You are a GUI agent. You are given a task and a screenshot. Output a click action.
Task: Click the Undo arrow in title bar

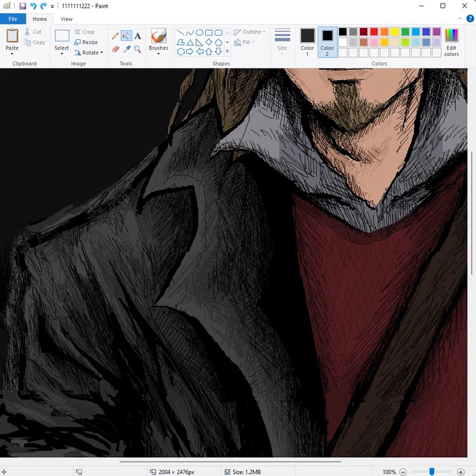pos(33,6)
